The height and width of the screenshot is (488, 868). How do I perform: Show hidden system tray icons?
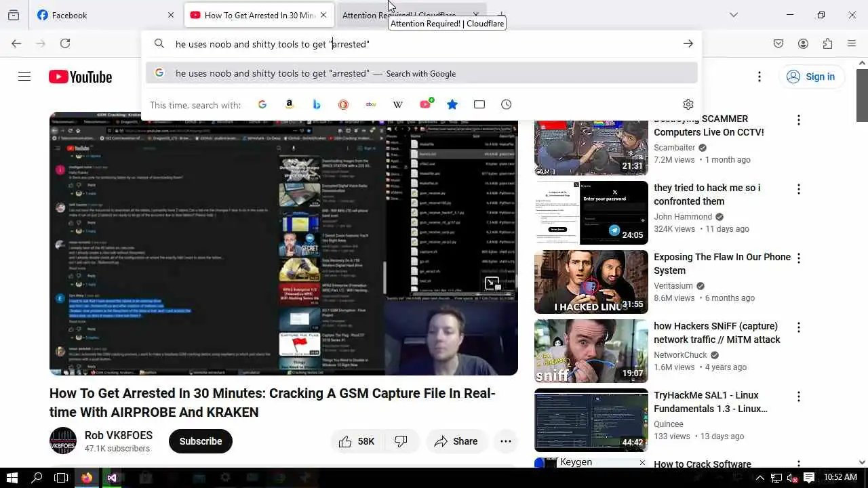coord(760,478)
